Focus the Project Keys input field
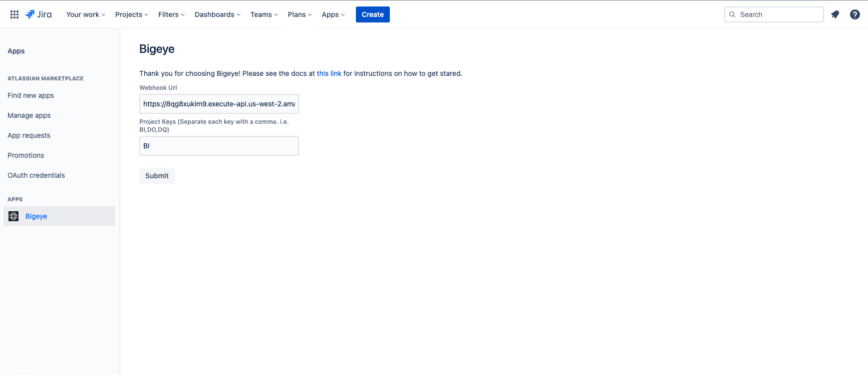Screen dimensions: 868x375 pyautogui.click(x=219, y=146)
